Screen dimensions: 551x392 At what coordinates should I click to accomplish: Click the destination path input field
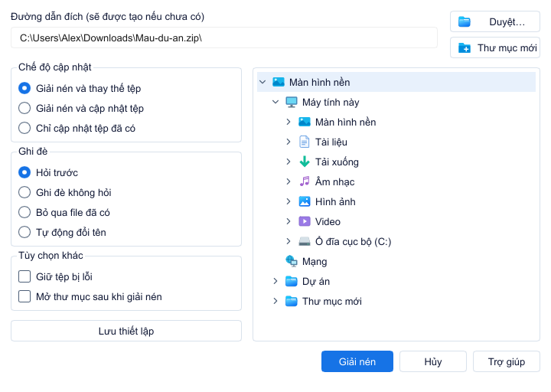coord(224,38)
